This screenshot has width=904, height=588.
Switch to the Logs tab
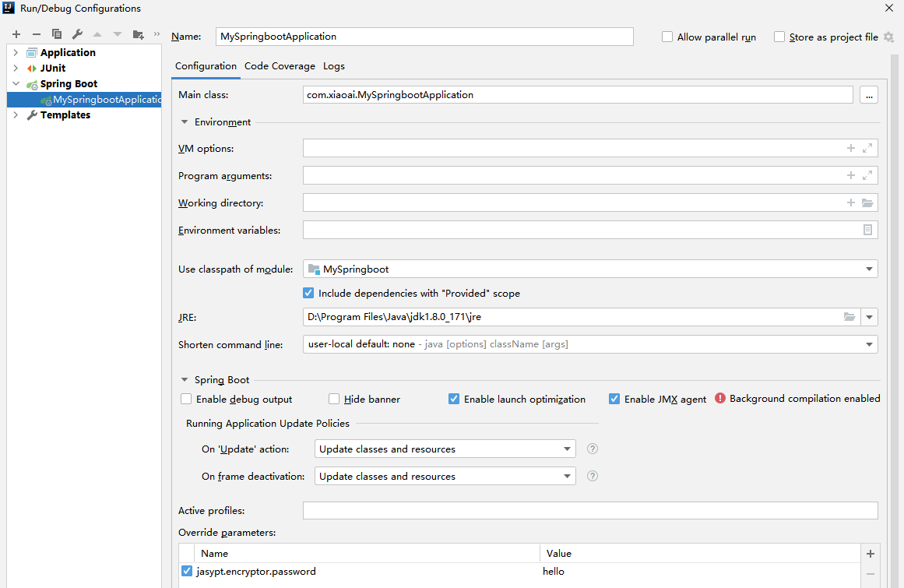334,66
